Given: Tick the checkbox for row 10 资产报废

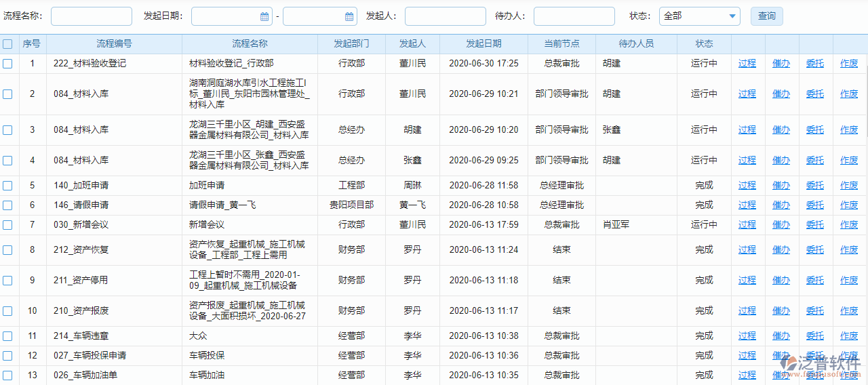Looking at the screenshot, I should coord(7,311).
